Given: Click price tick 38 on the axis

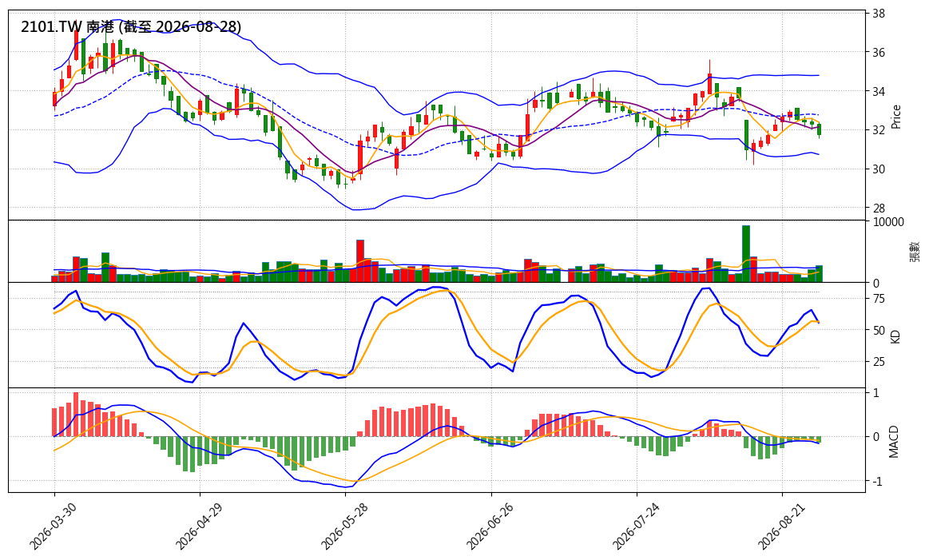Looking at the screenshot, I should coord(879,14).
